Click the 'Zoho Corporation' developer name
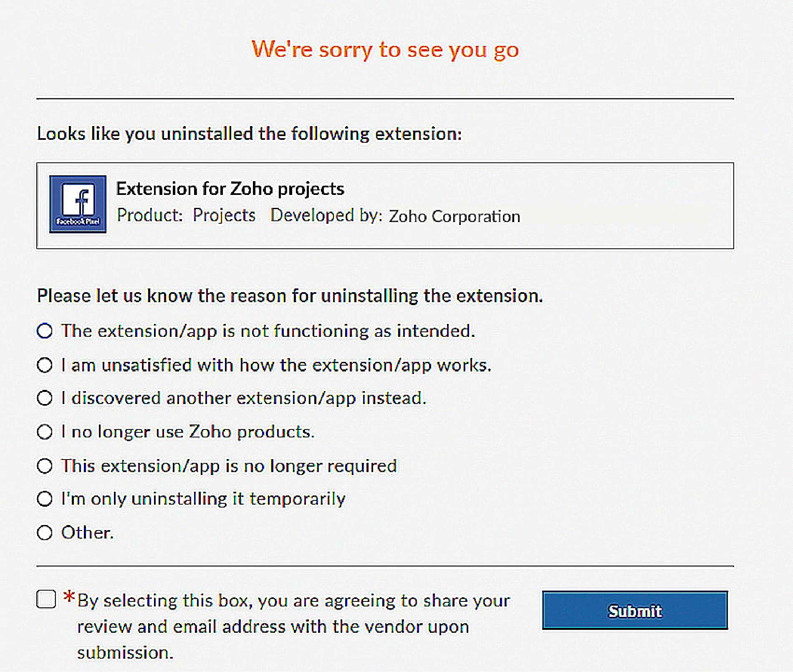Screen dimensions: 793x672 point(455,216)
